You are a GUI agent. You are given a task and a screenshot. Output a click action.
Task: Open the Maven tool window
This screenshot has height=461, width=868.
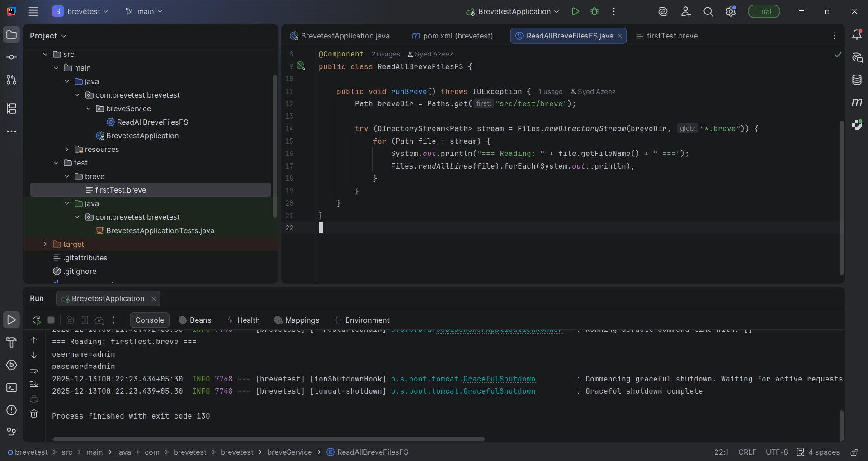point(857,102)
